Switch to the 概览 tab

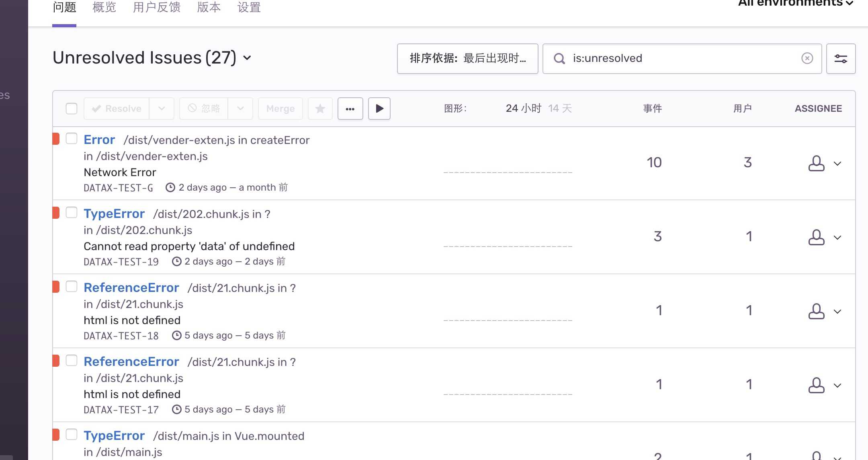tap(104, 7)
